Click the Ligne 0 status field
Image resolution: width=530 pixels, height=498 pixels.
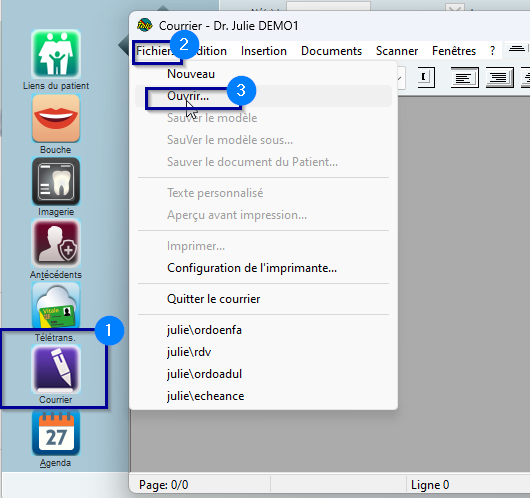click(468, 485)
